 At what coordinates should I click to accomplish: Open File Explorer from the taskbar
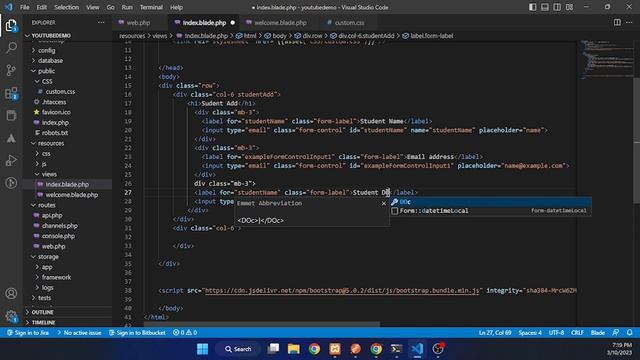coord(293,349)
